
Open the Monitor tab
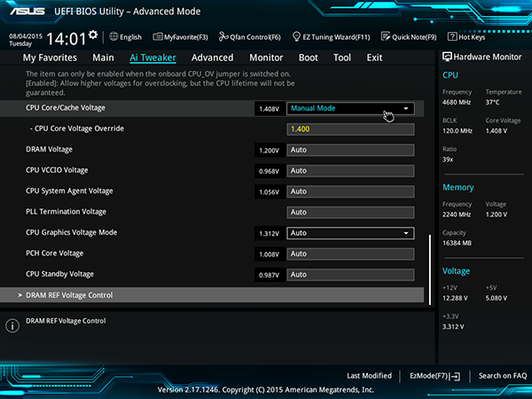coord(266,58)
